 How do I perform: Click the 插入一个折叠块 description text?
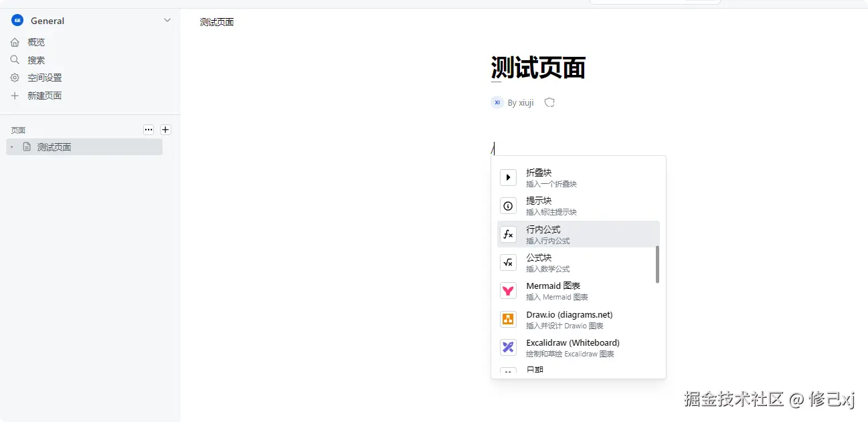(551, 184)
